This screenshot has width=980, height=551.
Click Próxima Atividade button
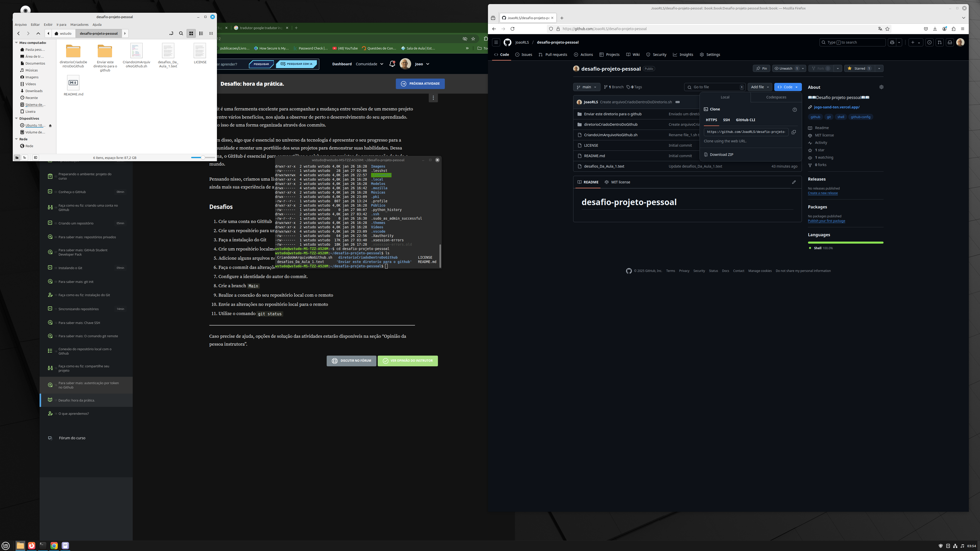420,84
